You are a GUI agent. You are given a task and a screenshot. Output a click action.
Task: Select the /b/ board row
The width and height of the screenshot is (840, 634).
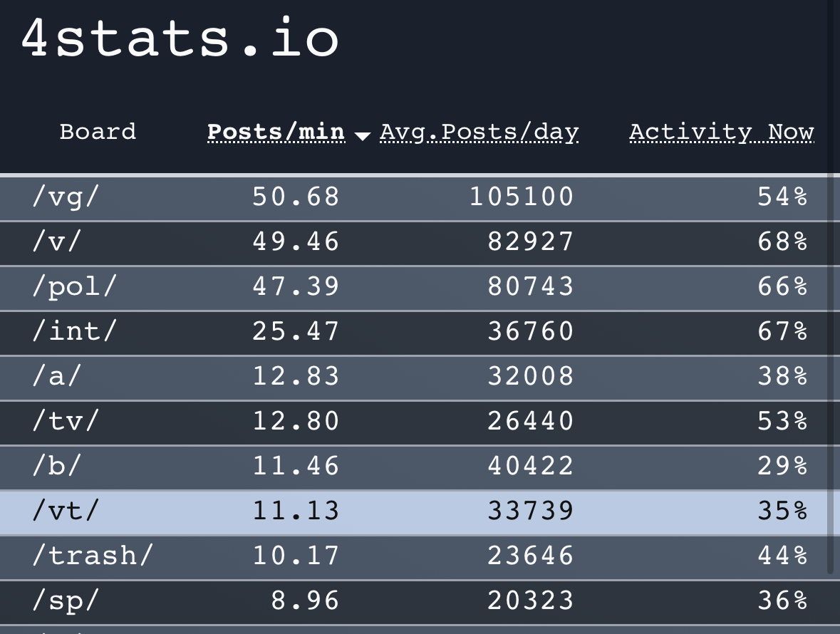413,467
